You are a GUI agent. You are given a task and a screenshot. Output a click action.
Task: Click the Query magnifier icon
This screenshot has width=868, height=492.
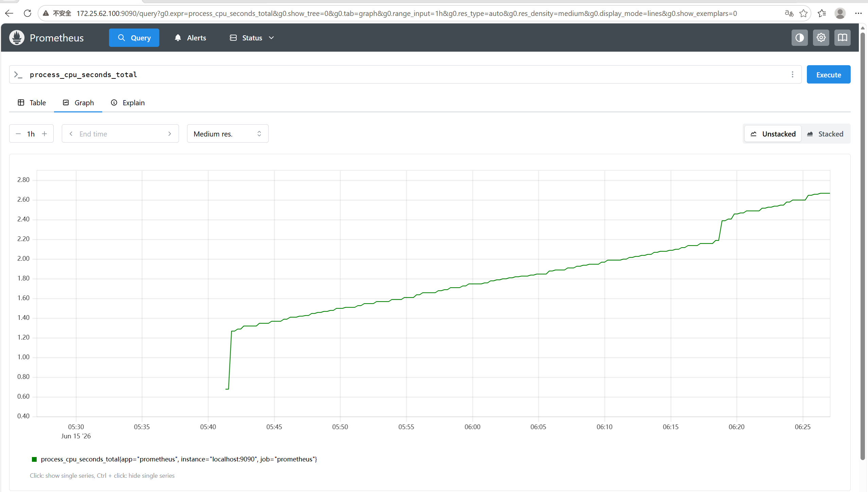pyautogui.click(x=122, y=38)
